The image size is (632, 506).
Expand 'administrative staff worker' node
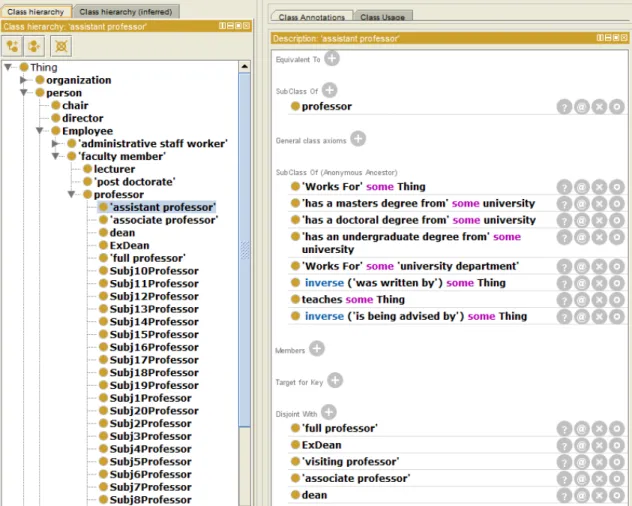(56, 143)
